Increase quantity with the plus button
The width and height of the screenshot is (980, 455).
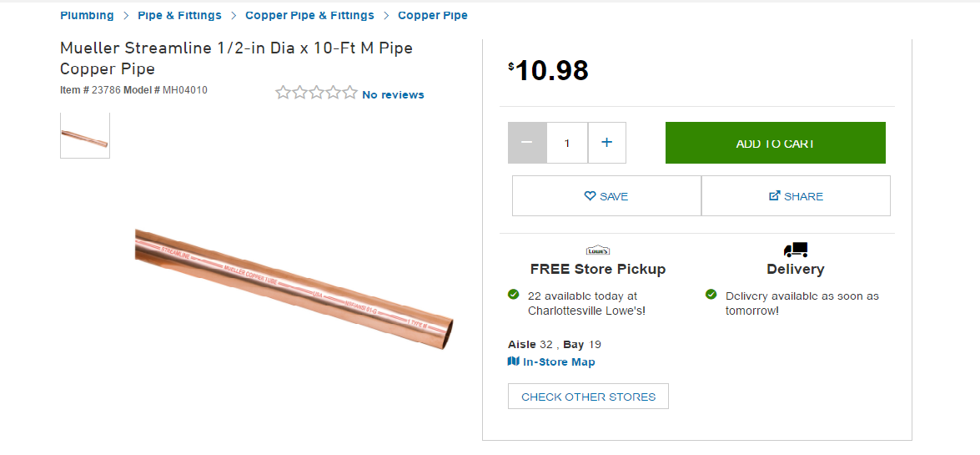tap(607, 143)
